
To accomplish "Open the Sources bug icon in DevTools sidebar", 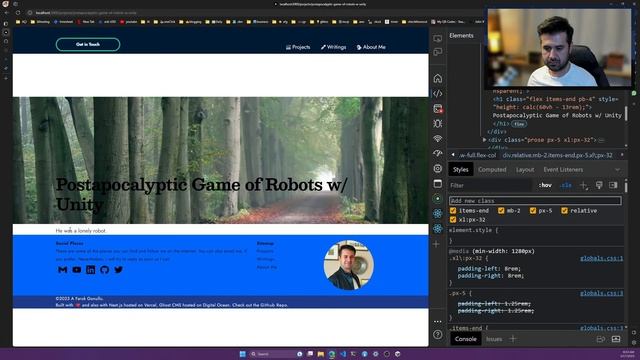I will (x=438, y=124).
